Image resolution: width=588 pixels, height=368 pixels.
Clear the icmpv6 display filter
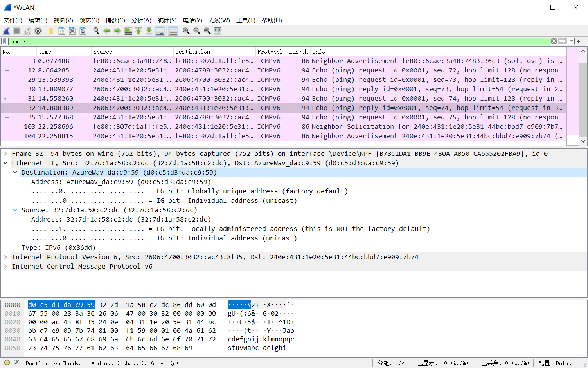tap(554, 41)
